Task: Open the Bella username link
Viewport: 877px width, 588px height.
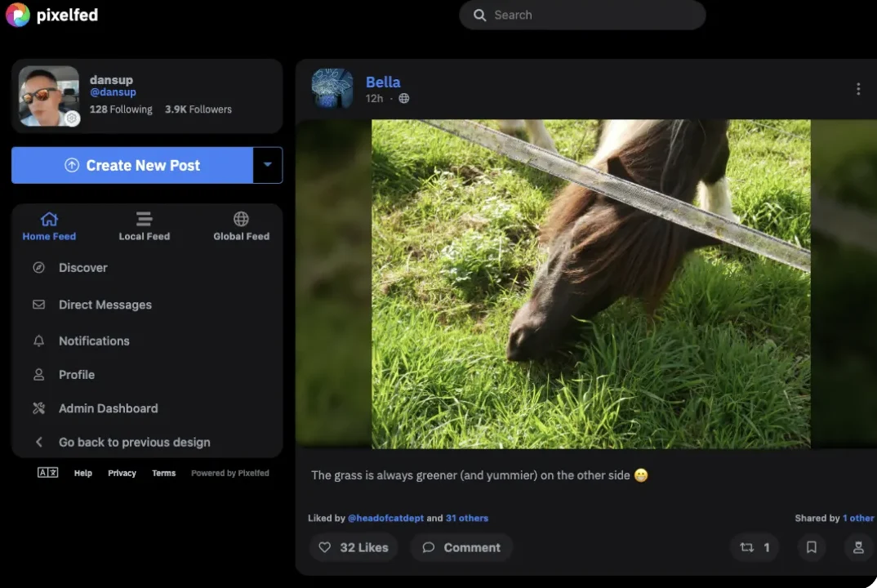Action: (383, 82)
